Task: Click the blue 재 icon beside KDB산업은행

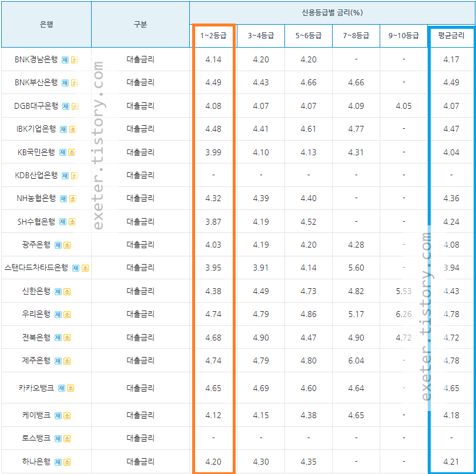Action: pyautogui.click(x=65, y=176)
